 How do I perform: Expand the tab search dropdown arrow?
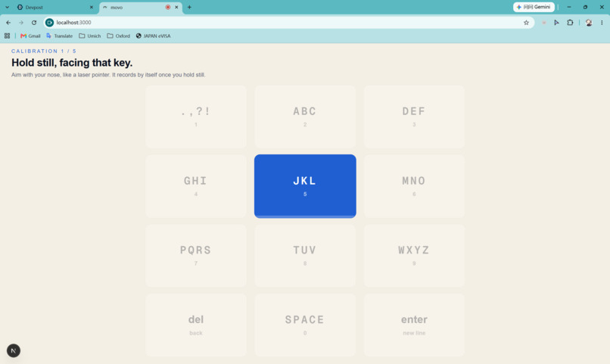coord(7,7)
